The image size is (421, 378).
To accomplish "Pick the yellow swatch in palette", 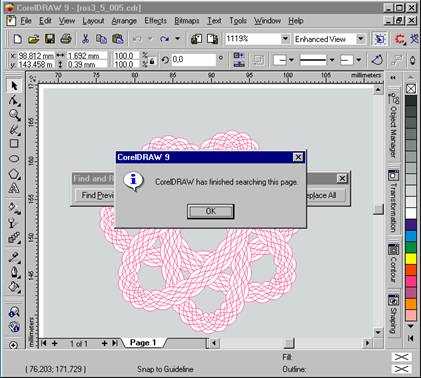I will [x=411, y=259].
